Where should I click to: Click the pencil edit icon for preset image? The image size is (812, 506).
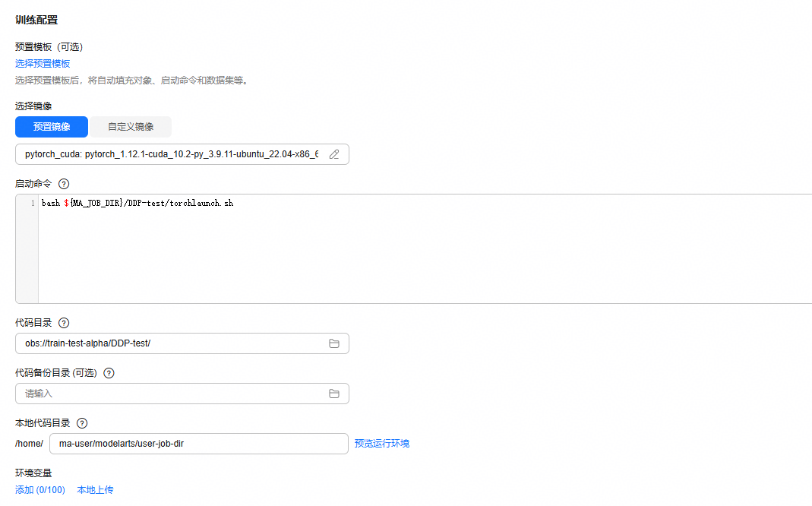(x=334, y=154)
